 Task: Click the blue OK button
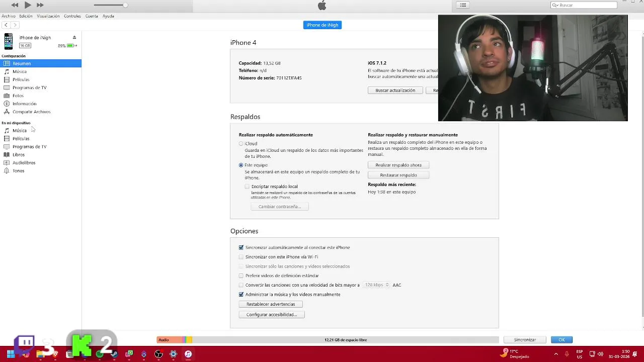(x=561, y=340)
